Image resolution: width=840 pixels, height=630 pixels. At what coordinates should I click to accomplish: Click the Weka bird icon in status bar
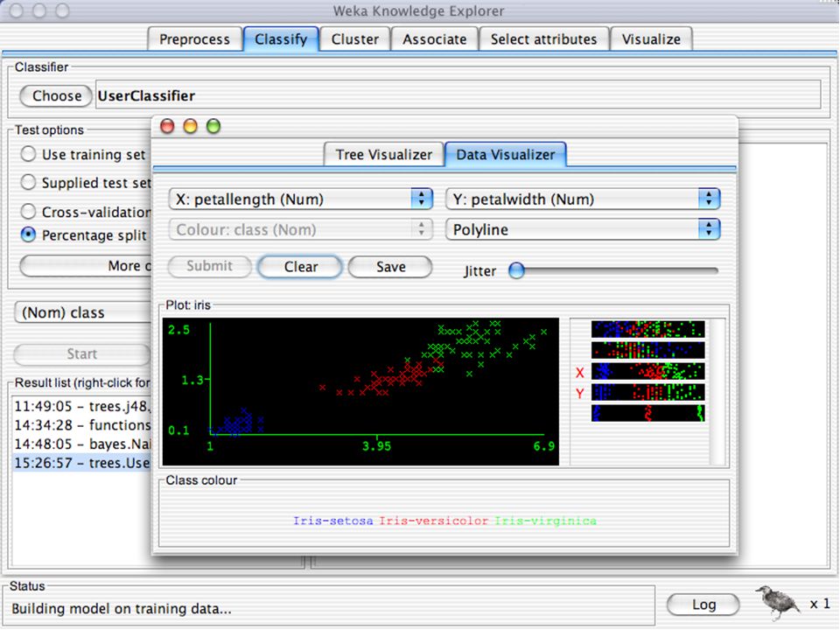pyautogui.click(x=778, y=603)
